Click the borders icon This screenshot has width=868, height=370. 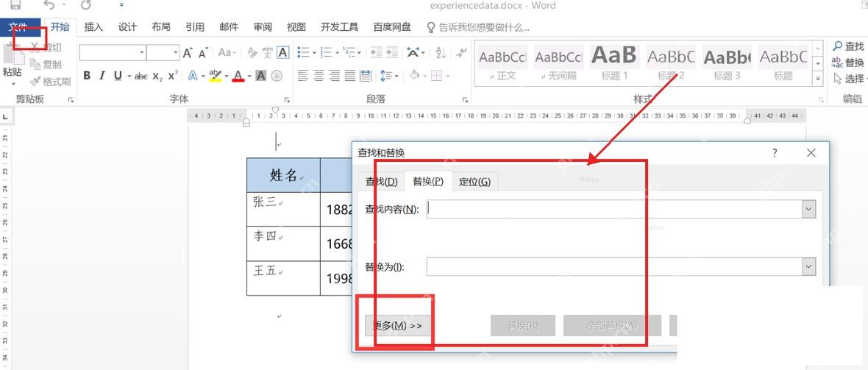coord(437,76)
